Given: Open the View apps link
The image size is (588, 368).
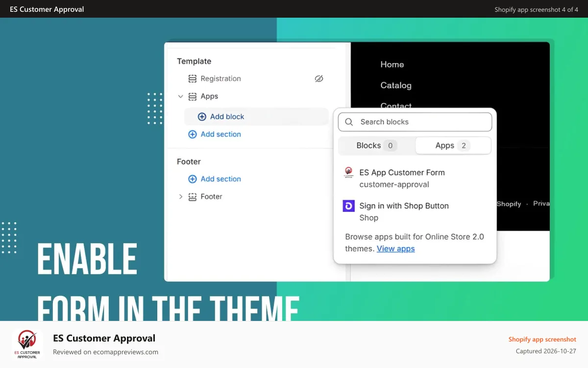Looking at the screenshot, I should (396, 249).
